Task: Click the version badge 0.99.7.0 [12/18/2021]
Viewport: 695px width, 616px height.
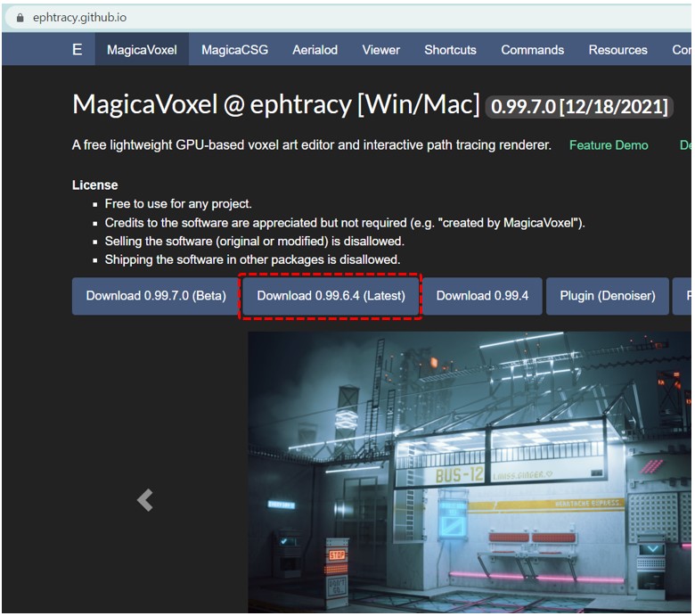Action: pyautogui.click(x=579, y=107)
